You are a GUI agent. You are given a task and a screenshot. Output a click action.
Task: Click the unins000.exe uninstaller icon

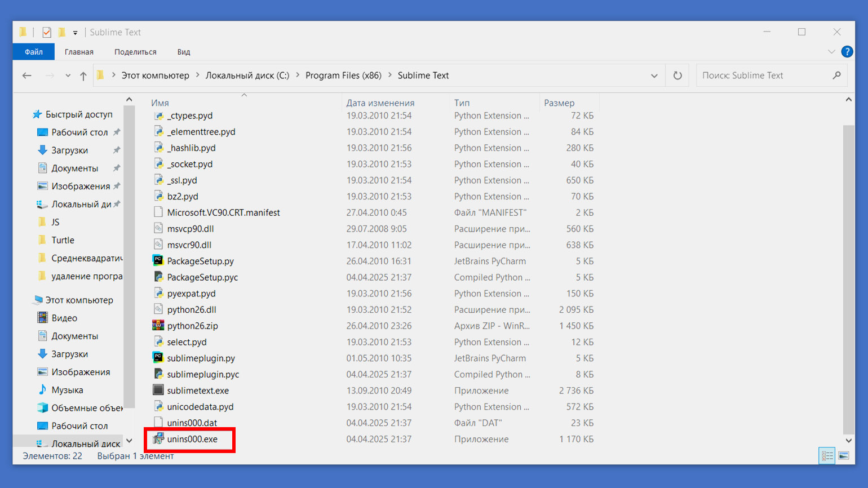158,439
